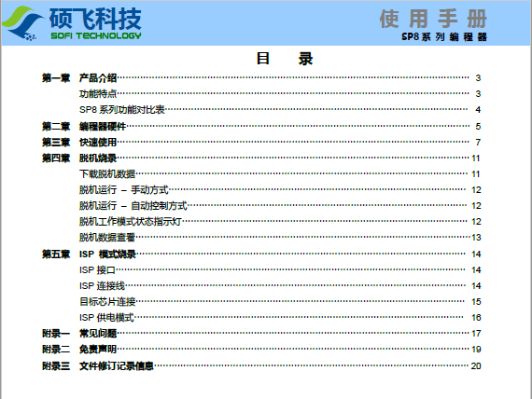The width and height of the screenshot is (532, 399).
Task: Open ISP 接口 section
Action: coord(280,269)
